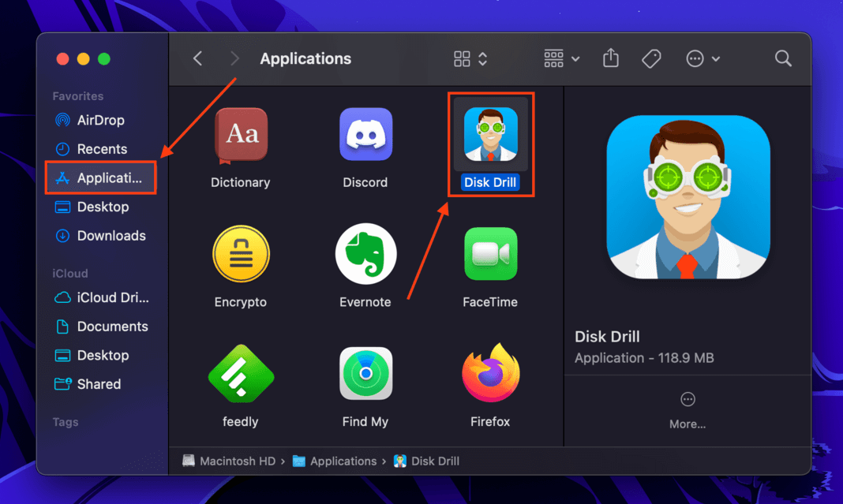
Task: Click the Share toolbar icon
Action: (611, 58)
